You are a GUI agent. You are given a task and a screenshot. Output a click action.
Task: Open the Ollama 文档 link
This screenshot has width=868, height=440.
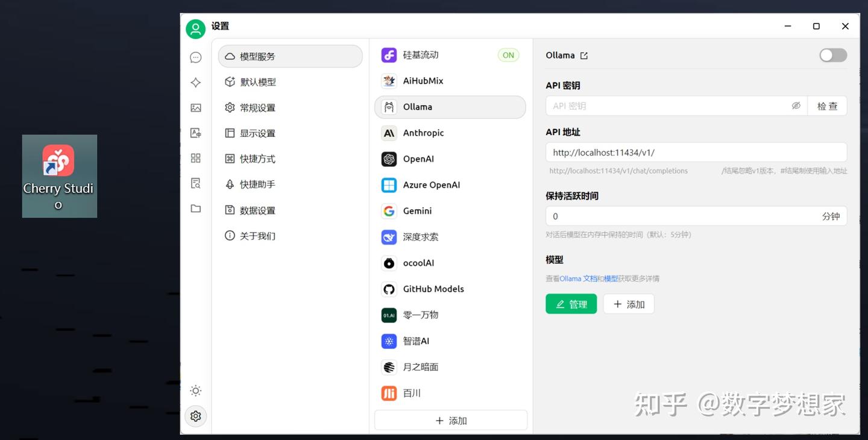(x=579, y=278)
